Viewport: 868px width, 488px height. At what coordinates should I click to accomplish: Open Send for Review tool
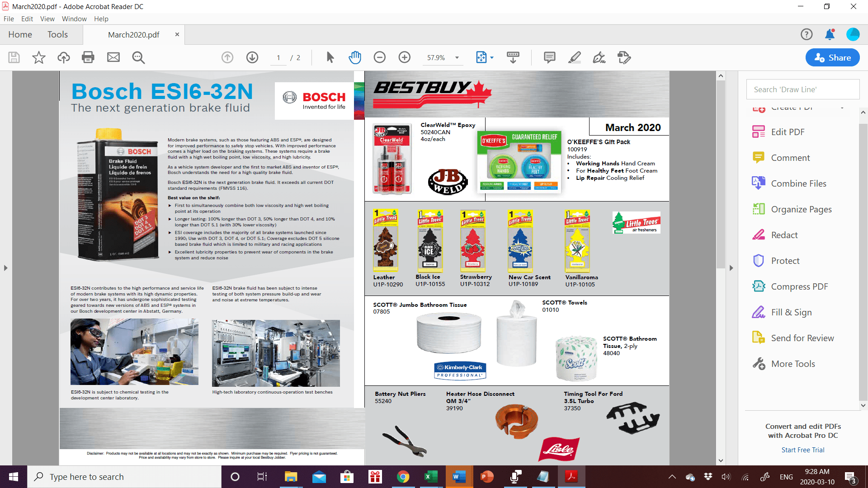[x=802, y=338]
